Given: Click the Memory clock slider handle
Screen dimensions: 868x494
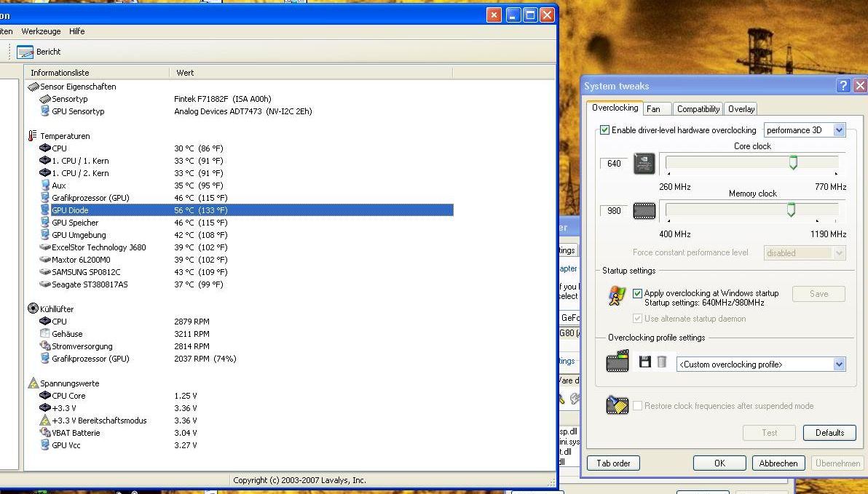Looking at the screenshot, I should tap(791, 210).
